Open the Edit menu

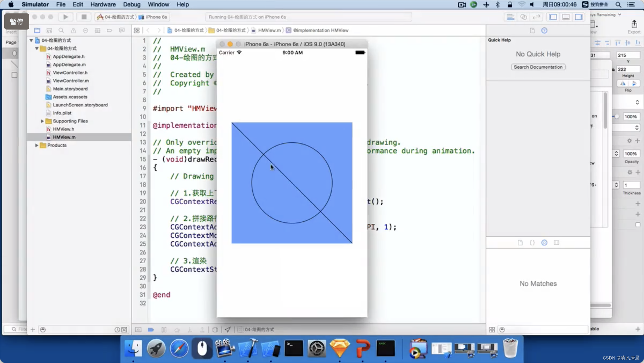78,4
